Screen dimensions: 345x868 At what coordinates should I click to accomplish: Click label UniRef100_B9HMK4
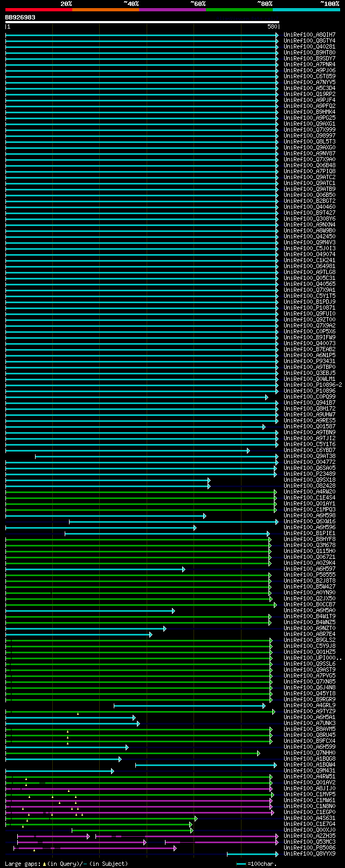click(x=309, y=112)
